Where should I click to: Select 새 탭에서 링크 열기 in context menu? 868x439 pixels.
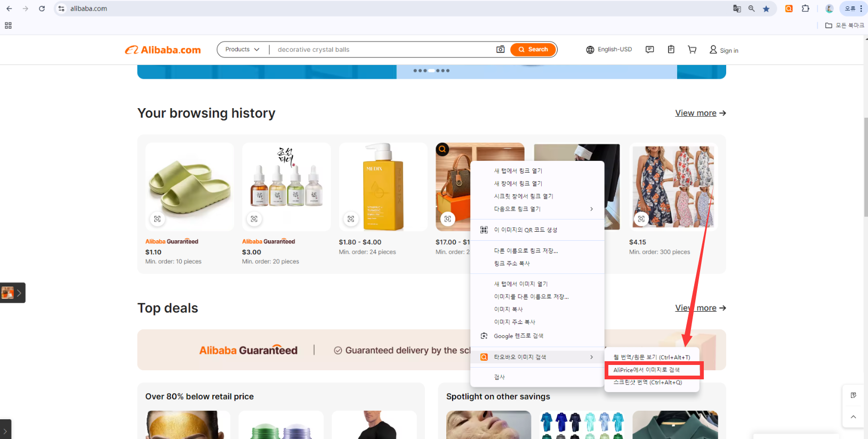(537, 171)
